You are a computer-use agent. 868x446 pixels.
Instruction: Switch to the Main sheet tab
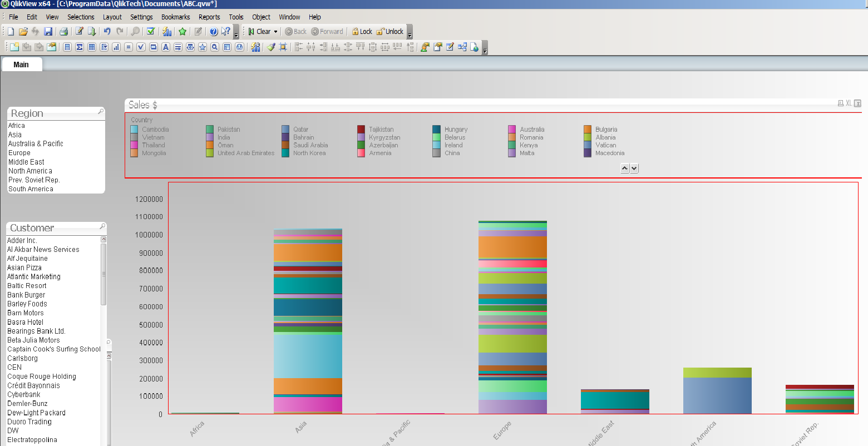point(21,65)
